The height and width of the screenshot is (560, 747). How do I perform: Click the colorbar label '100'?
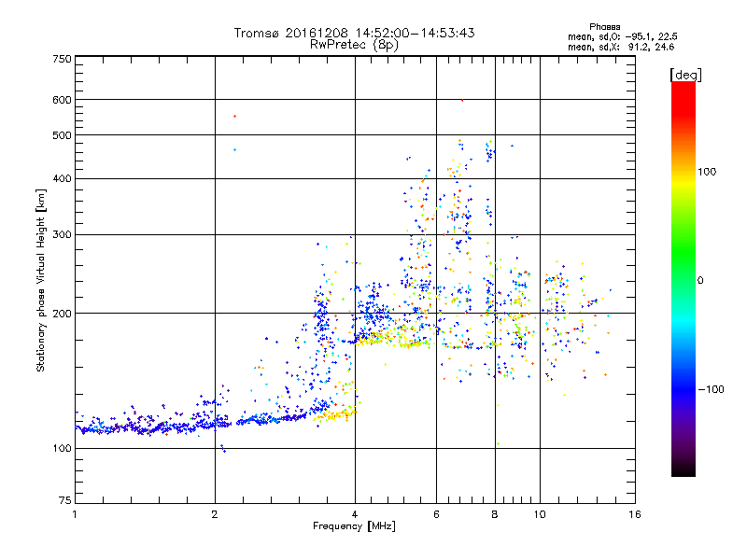(x=707, y=172)
